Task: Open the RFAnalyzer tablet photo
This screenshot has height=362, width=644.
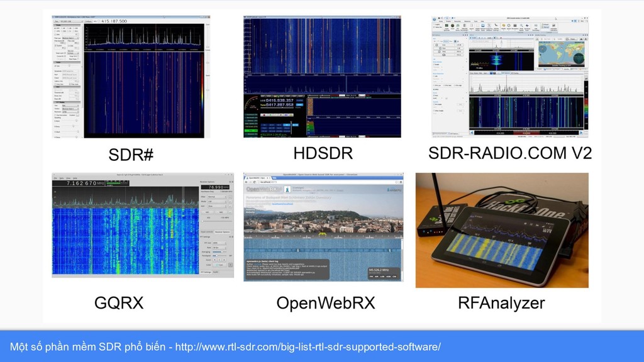Action: pyautogui.click(x=502, y=230)
